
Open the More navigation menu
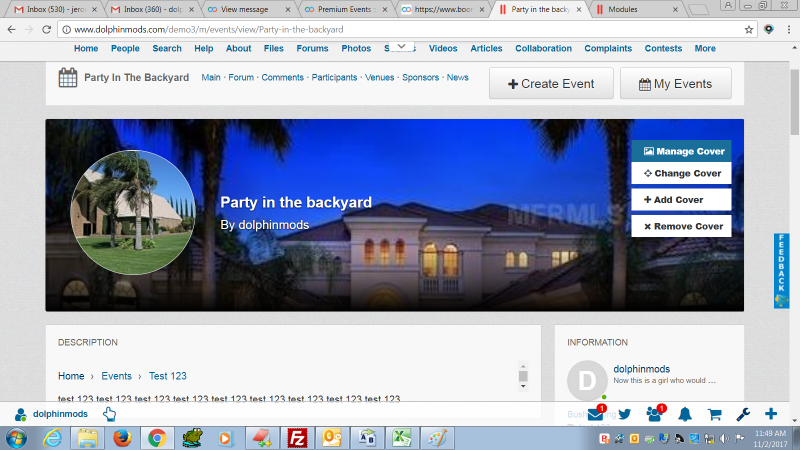tap(705, 48)
